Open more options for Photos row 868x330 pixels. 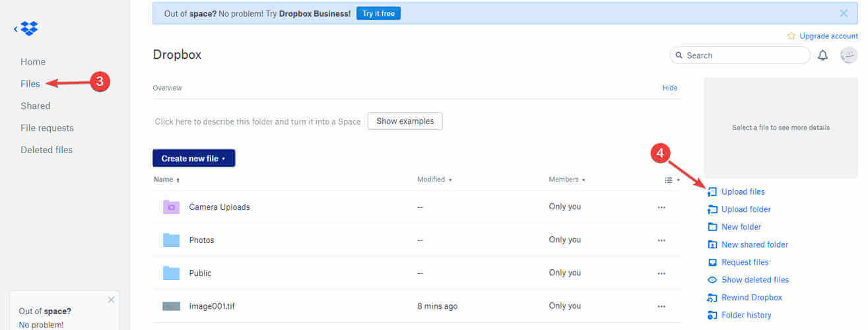pyautogui.click(x=661, y=240)
